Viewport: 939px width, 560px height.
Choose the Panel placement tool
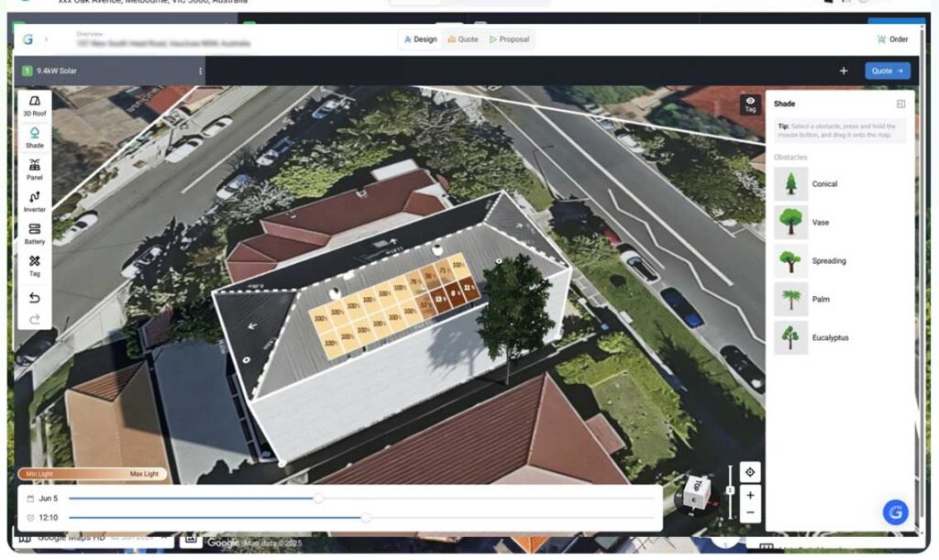[35, 170]
